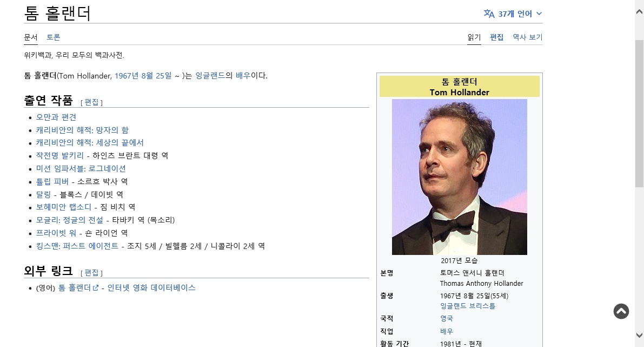Open the 잉글랜드 link in intro

(210, 76)
